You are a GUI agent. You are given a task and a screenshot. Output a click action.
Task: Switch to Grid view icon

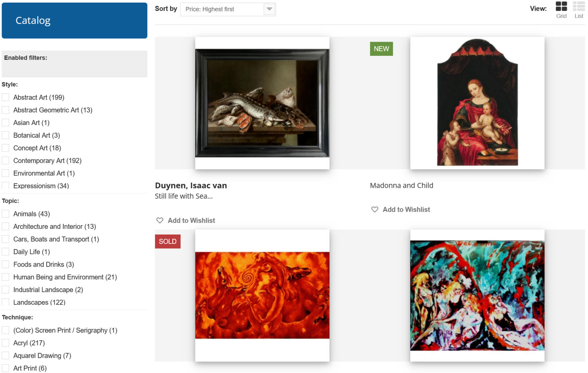click(561, 6)
